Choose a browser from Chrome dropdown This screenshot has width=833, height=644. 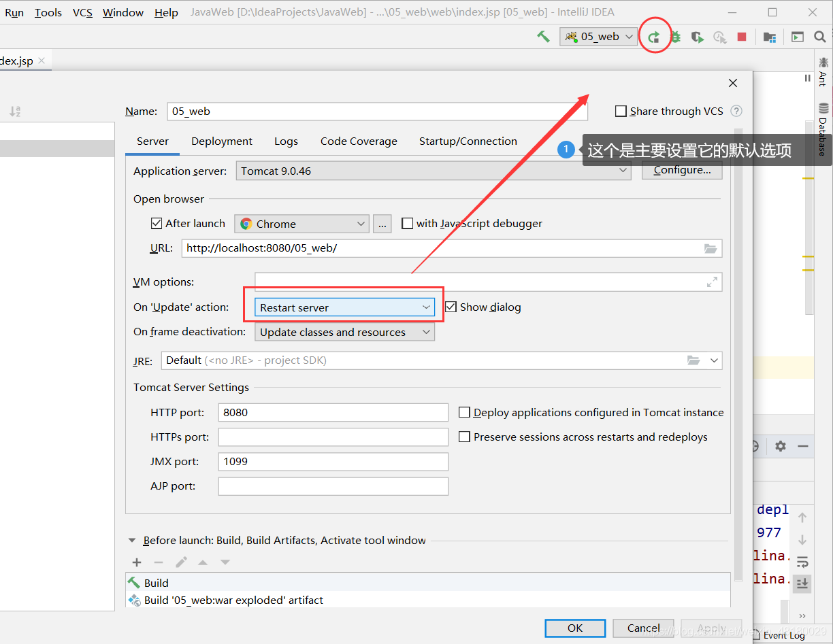[301, 224]
